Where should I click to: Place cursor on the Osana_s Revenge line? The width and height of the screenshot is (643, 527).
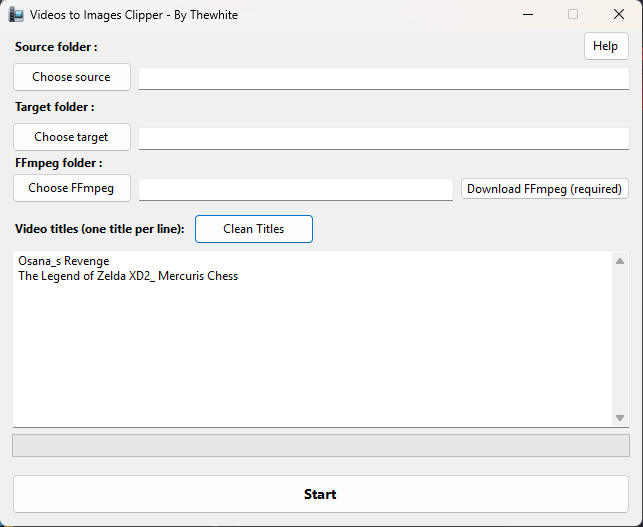[64, 262]
